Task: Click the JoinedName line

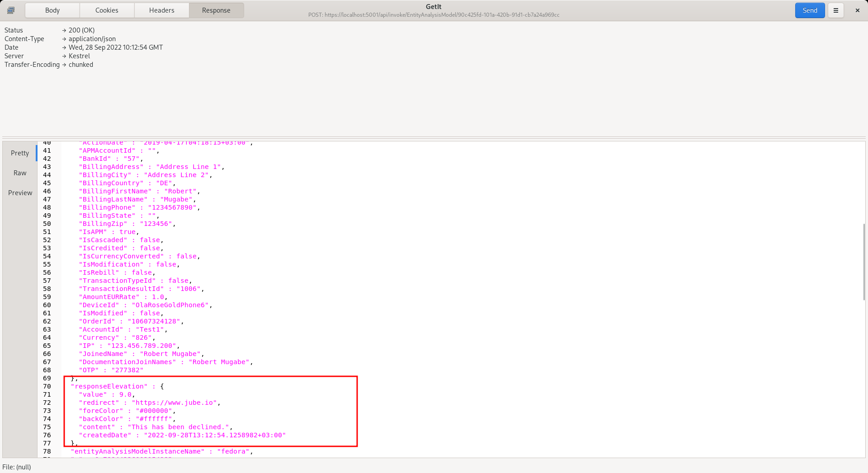Action: click(x=142, y=354)
